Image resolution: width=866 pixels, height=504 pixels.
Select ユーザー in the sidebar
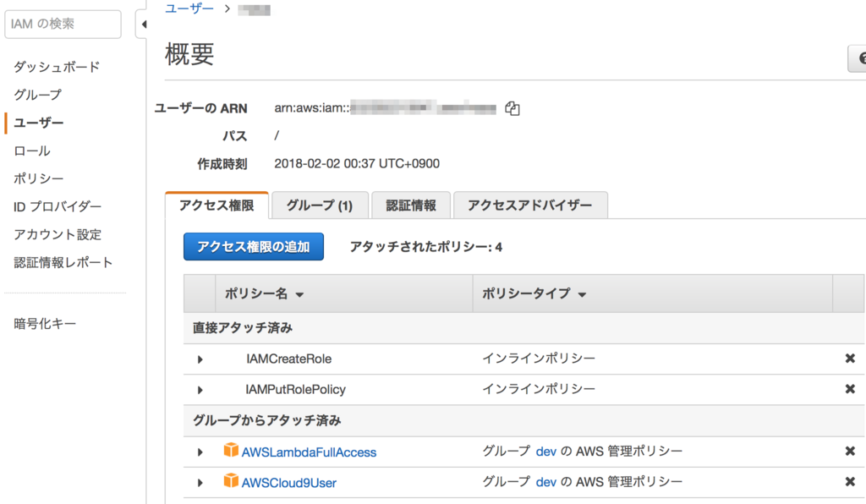(x=39, y=123)
